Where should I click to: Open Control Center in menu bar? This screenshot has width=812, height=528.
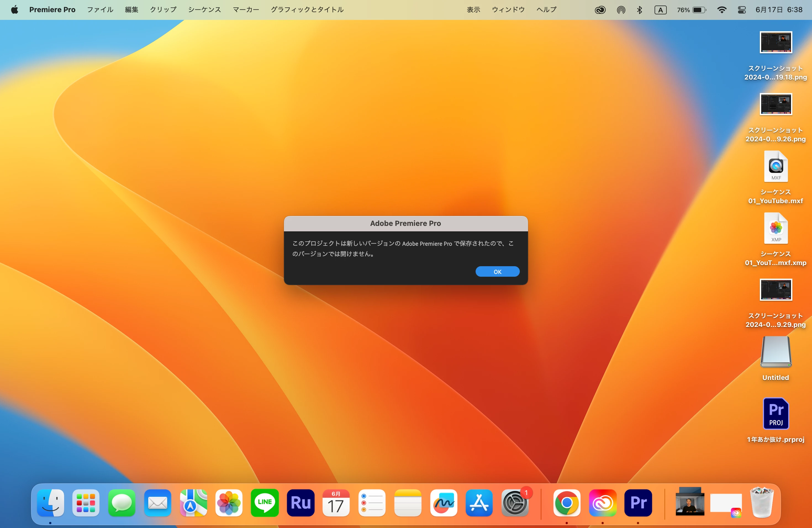pos(741,10)
